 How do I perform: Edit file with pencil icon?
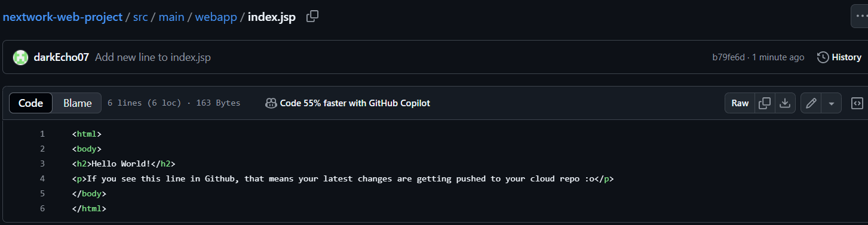(811, 103)
